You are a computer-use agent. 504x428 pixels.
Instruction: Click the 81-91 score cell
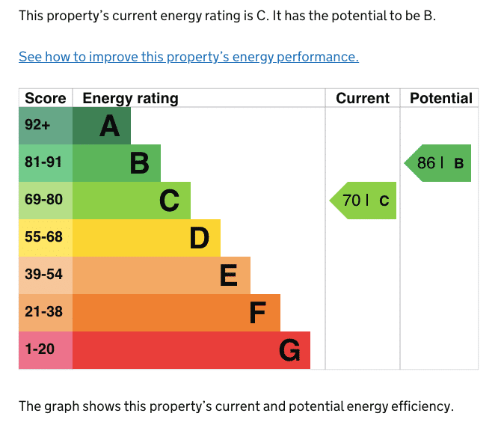point(46,163)
